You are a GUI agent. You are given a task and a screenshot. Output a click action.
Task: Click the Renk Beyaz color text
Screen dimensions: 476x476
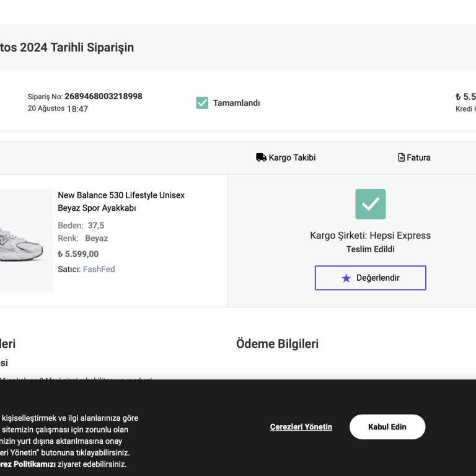(x=83, y=238)
